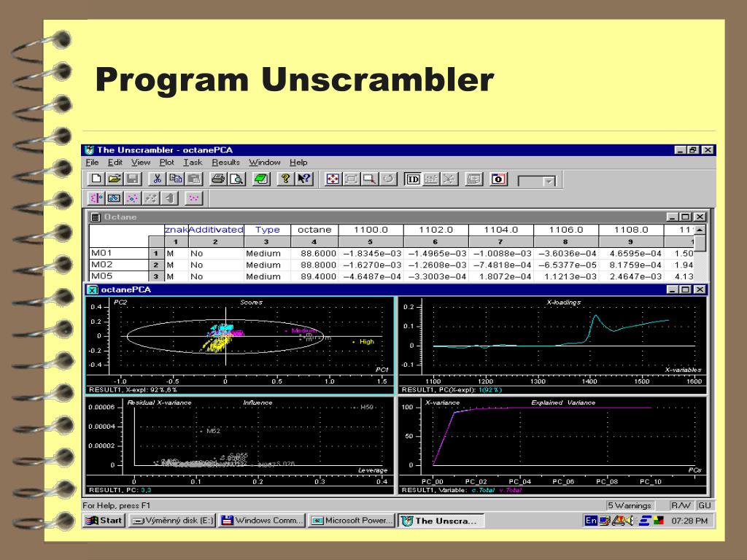This screenshot has height=560, width=747.
Task: Click The Unscra... taskbar button
Action: (441, 521)
